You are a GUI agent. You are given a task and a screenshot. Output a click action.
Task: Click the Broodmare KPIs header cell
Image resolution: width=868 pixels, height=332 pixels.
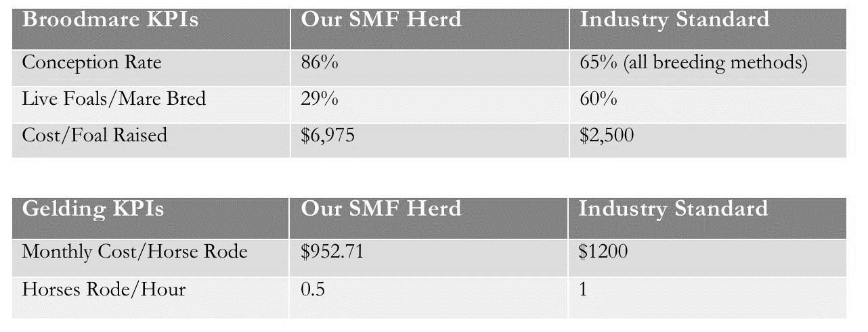click(x=110, y=20)
